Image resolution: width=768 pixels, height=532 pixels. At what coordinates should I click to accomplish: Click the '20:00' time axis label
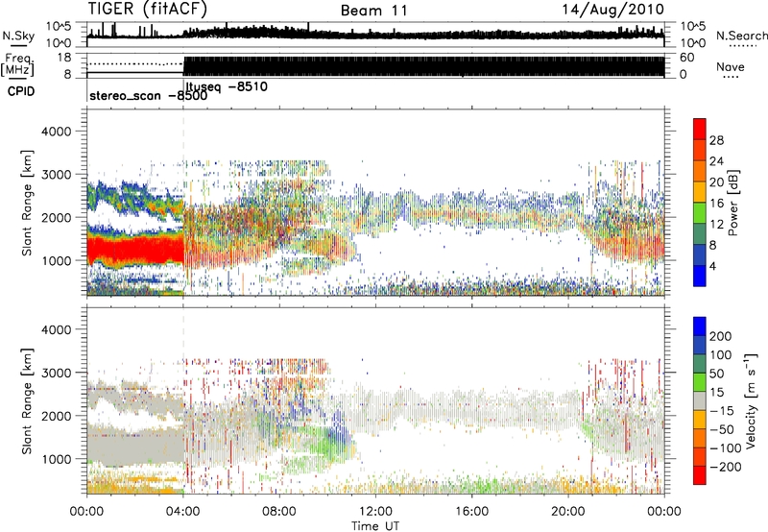pos(568,512)
